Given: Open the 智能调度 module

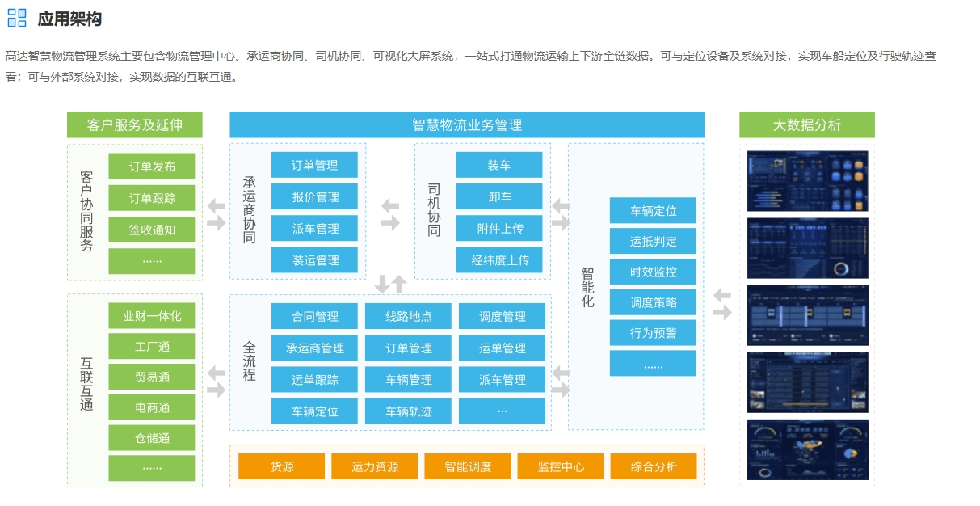Looking at the screenshot, I should click(467, 466).
